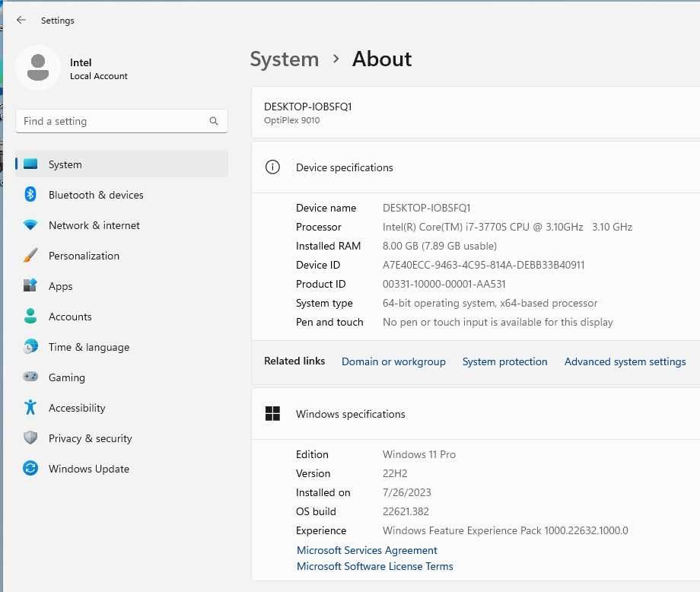Open System protection link
Screen dimensions: 700x592
point(504,361)
